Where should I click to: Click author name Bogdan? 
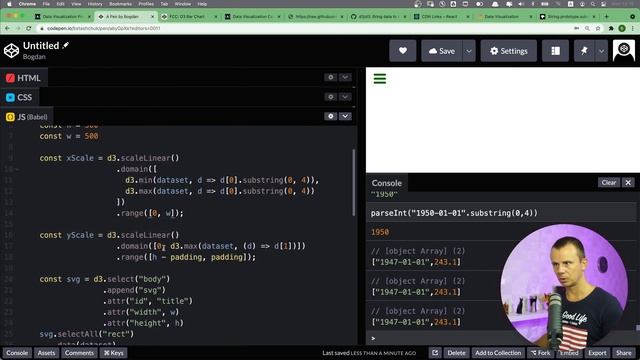tap(34, 57)
